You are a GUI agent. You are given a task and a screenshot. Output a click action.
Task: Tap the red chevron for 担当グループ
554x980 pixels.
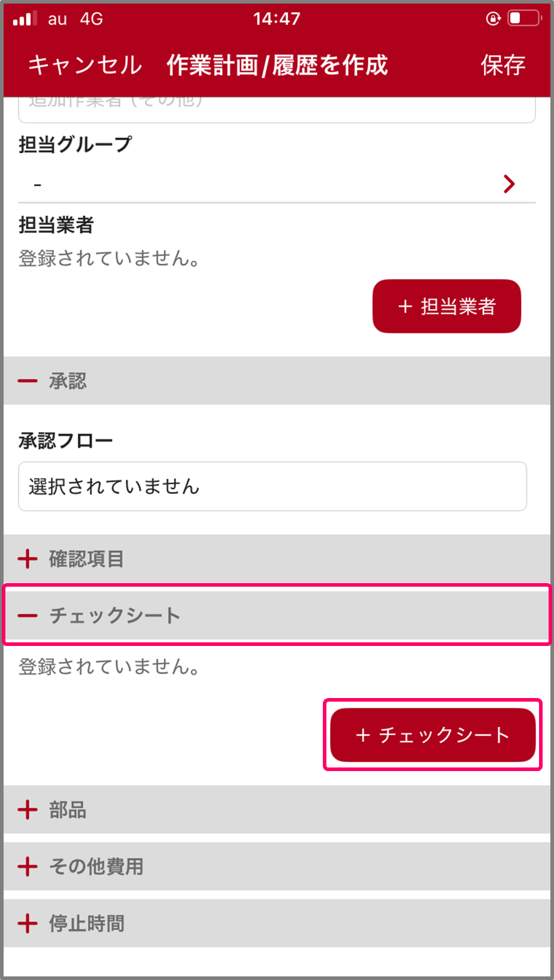pos(509,184)
